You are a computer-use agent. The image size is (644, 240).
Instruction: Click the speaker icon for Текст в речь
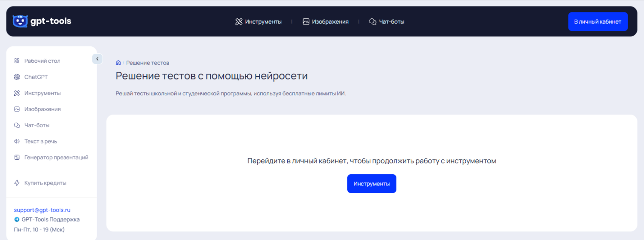pyautogui.click(x=17, y=141)
